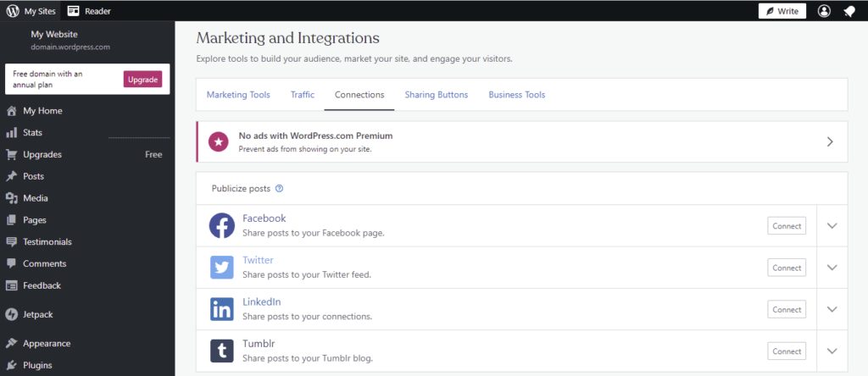Click the star icon in Premium banner
Screen dimensions: 868x376
pos(219,141)
